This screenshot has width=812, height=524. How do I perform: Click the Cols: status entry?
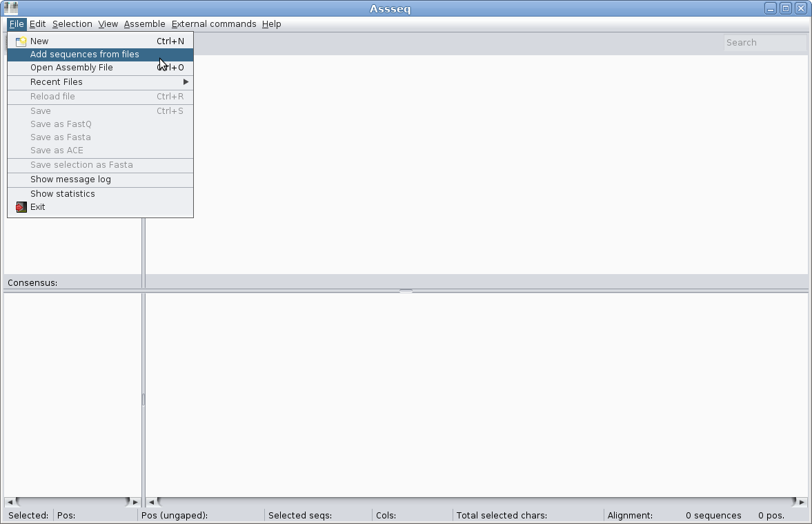click(x=386, y=516)
